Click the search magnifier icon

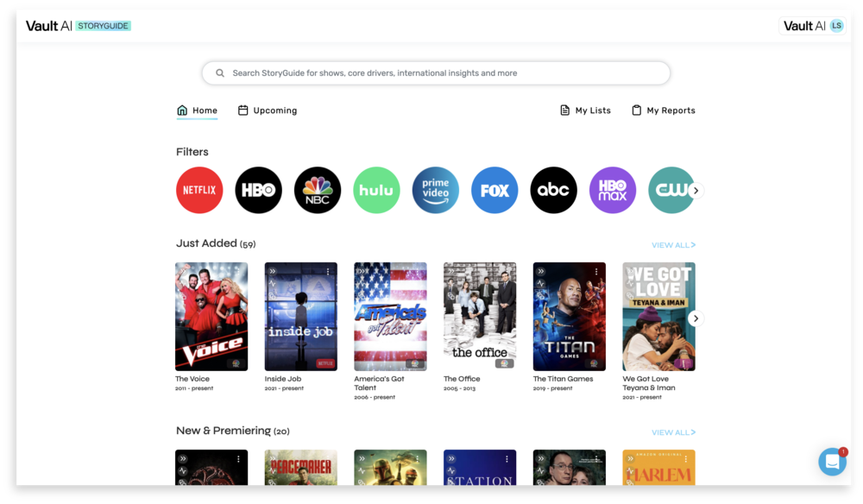(220, 73)
